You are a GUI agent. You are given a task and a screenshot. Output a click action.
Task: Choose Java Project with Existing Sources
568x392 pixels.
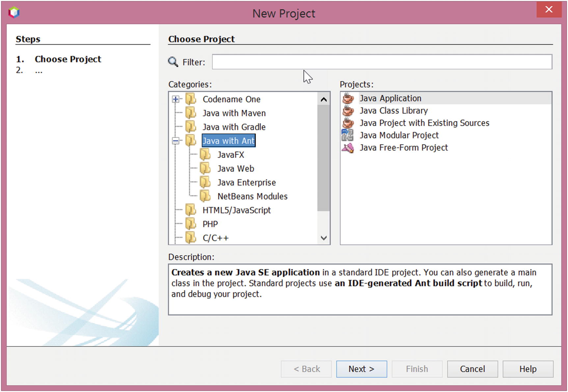tap(424, 123)
